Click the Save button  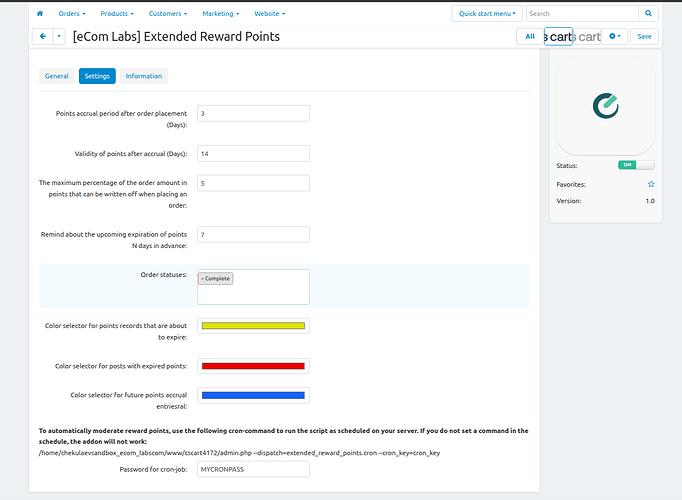644,37
